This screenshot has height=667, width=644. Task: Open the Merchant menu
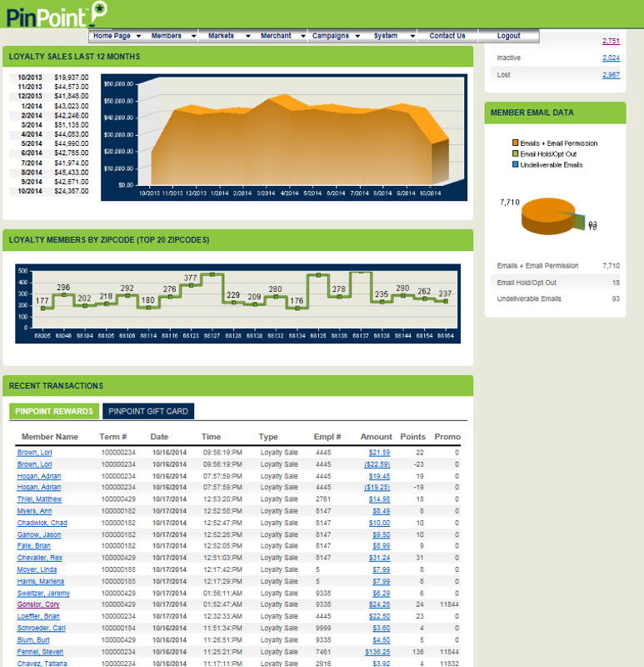coord(276,36)
